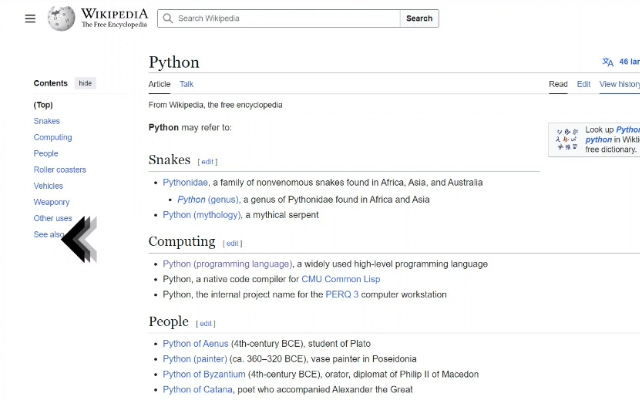The width and height of the screenshot is (640, 400).
Task: Open the Wiktionary Python entry link
Action: 613,134
